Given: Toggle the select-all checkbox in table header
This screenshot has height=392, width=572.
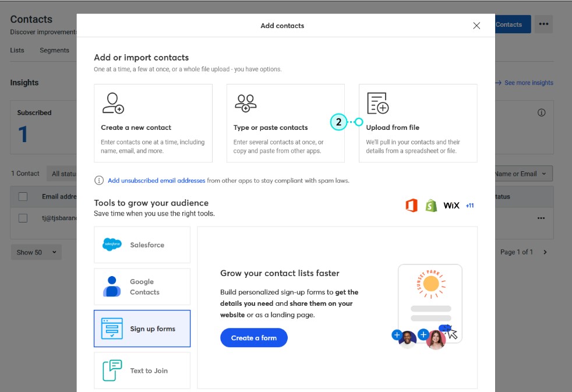Looking at the screenshot, I should 23,196.
